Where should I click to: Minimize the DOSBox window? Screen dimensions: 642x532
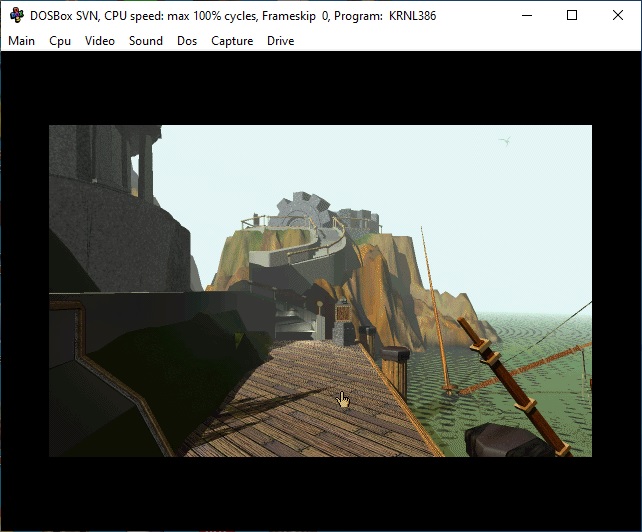tap(527, 16)
